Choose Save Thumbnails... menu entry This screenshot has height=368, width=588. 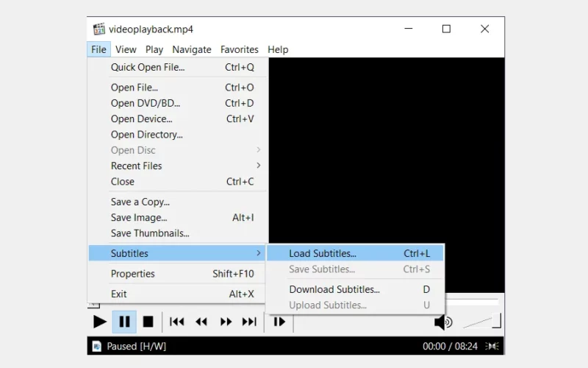[178, 233]
